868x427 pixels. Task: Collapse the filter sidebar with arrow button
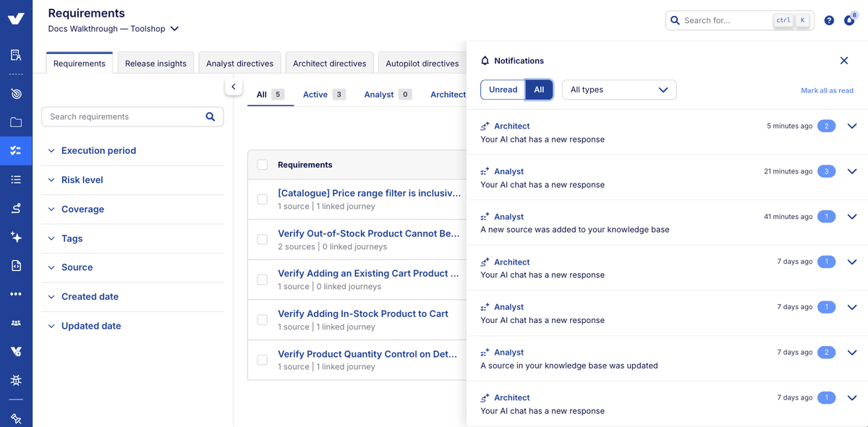coord(233,87)
